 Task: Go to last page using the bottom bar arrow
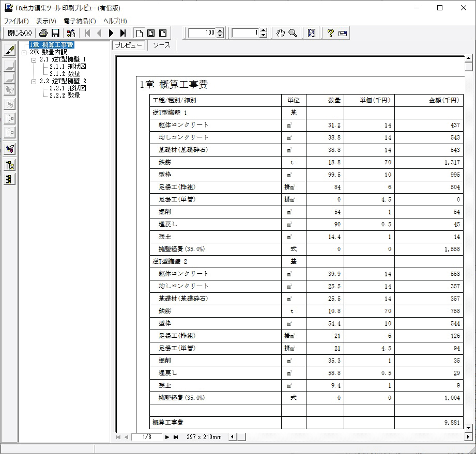176,437
